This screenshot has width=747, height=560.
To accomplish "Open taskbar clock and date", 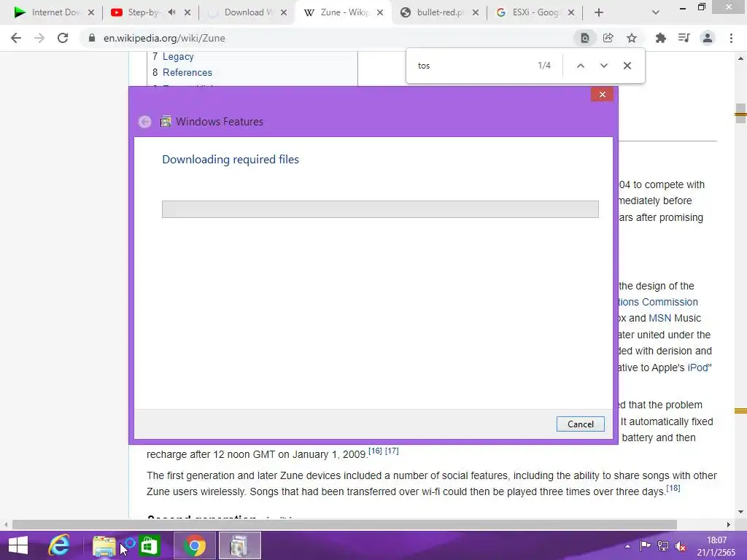I will coord(716,545).
